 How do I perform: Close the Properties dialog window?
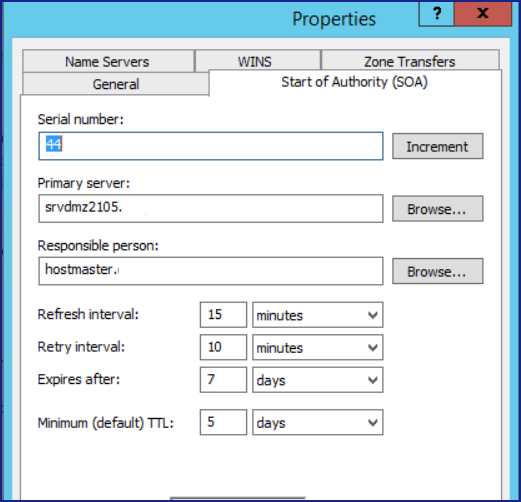point(483,14)
